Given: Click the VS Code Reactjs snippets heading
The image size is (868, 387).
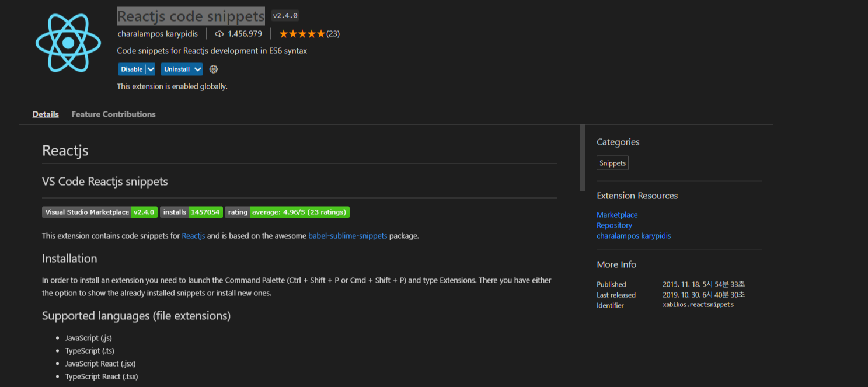Looking at the screenshot, I should tap(105, 182).
